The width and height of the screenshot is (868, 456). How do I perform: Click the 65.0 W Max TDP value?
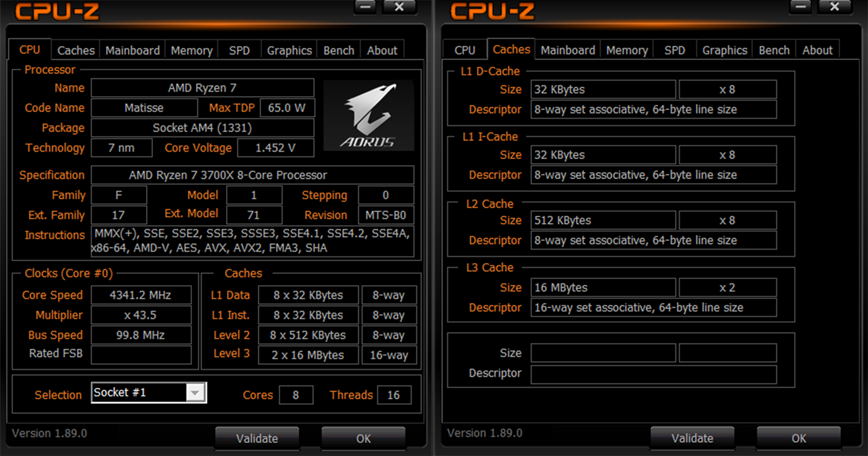click(x=287, y=108)
